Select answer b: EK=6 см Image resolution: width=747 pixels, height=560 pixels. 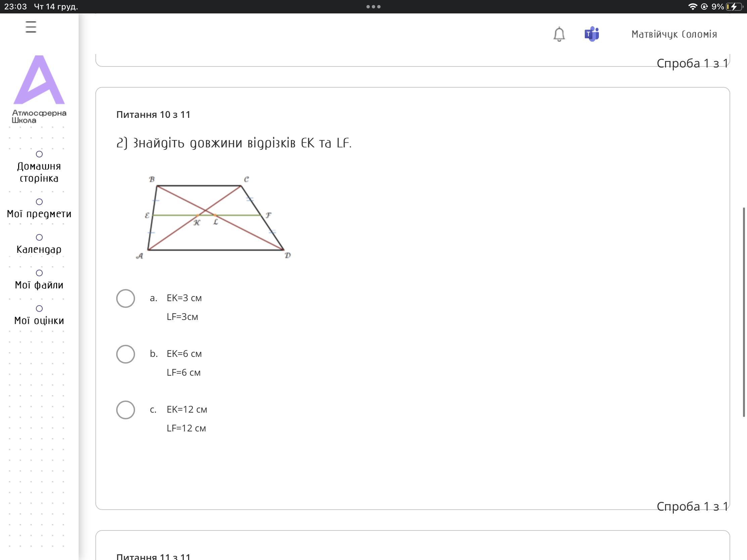(x=126, y=354)
